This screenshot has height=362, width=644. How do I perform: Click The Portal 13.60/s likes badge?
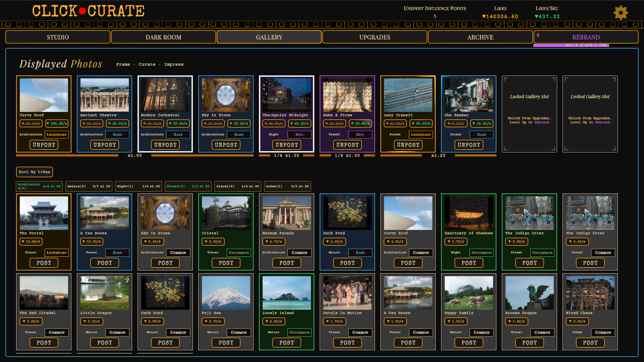pos(31,242)
